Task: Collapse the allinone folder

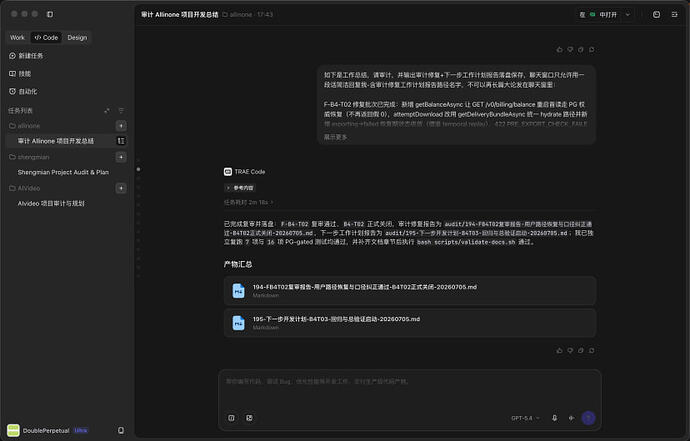Action: pos(25,126)
